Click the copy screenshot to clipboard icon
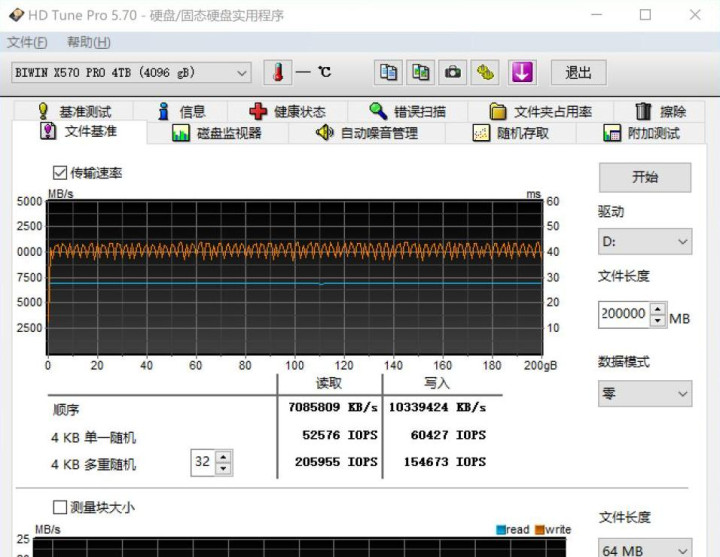The width and height of the screenshot is (720, 557). click(x=421, y=72)
